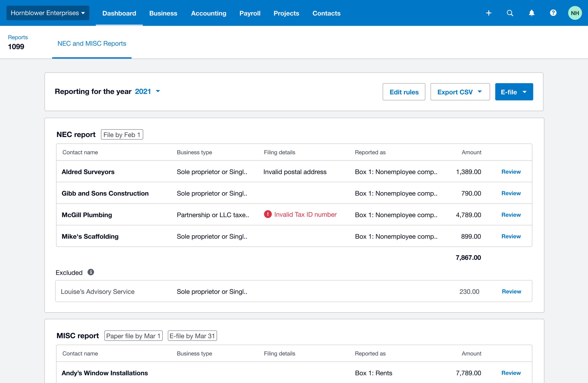Go to the Contacts section
The image size is (588, 383).
tap(326, 13)
